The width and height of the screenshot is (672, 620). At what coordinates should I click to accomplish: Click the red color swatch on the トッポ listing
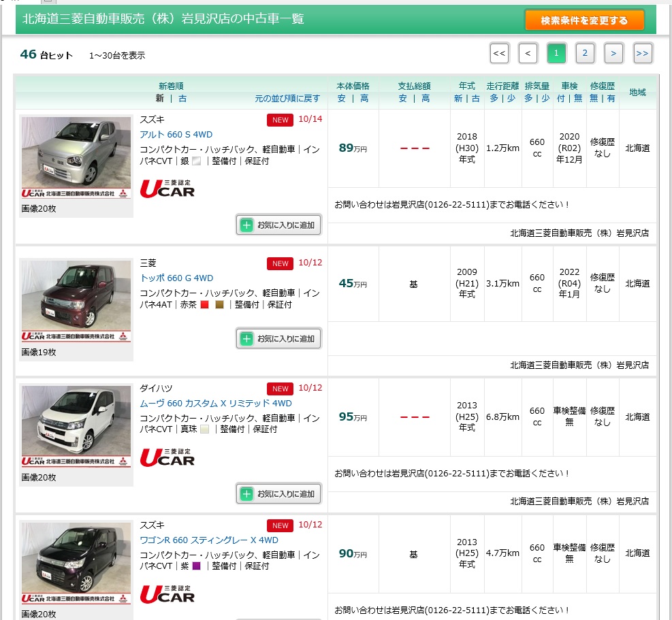click(x=205, y=305)
